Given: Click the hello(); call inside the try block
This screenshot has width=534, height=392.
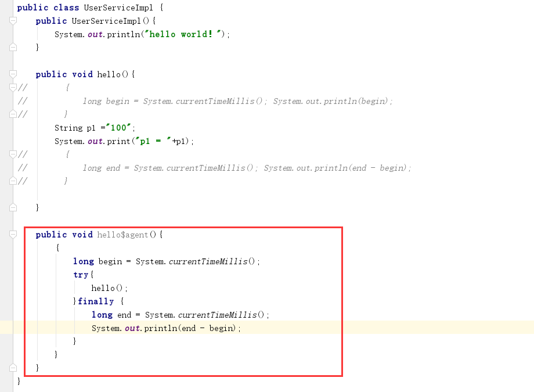Looking at the screenshot, I should [x=109, y=288].
